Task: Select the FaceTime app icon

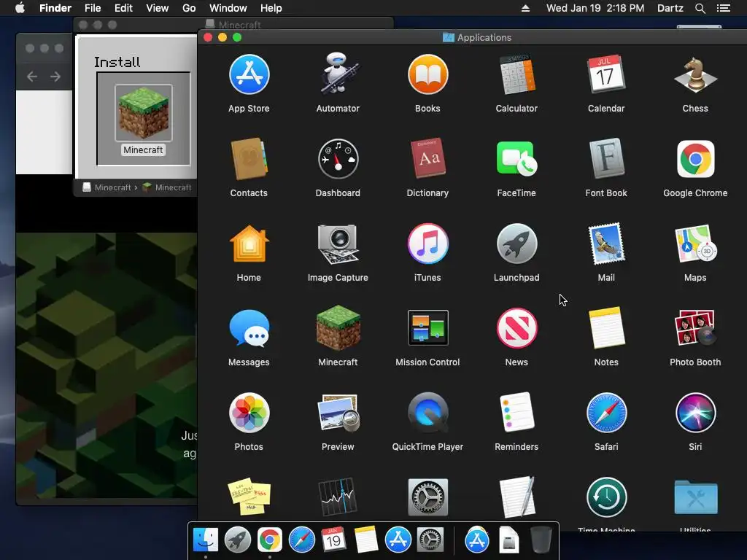Action: click(516, 158)
